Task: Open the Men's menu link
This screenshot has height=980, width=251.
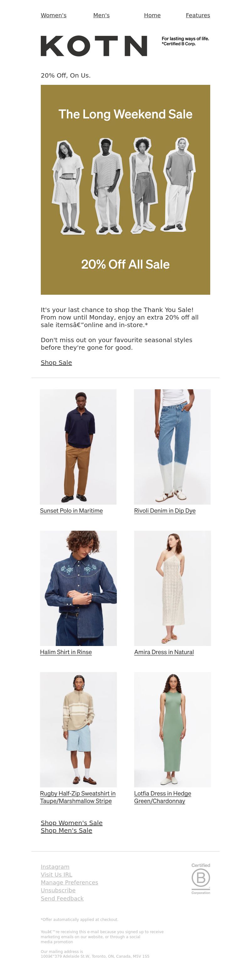Action: pyautogui.click(x=101, y=15)
